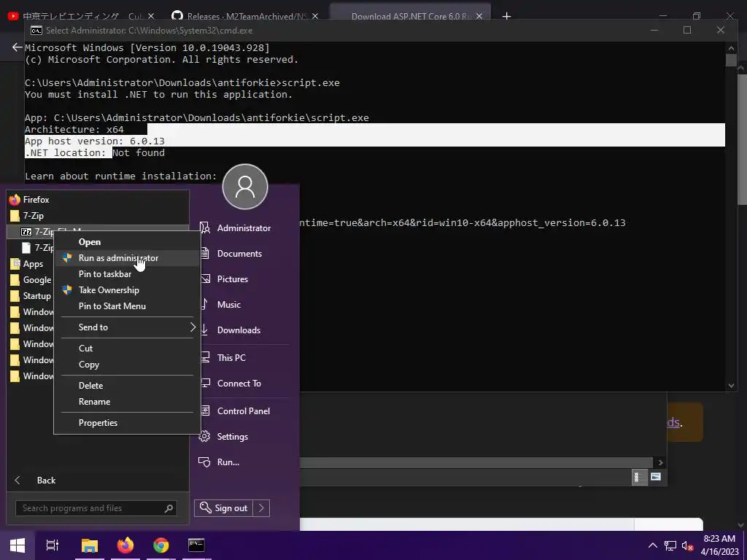Open Properties from the context menu

pyautogui.click(x=127, y=422)
